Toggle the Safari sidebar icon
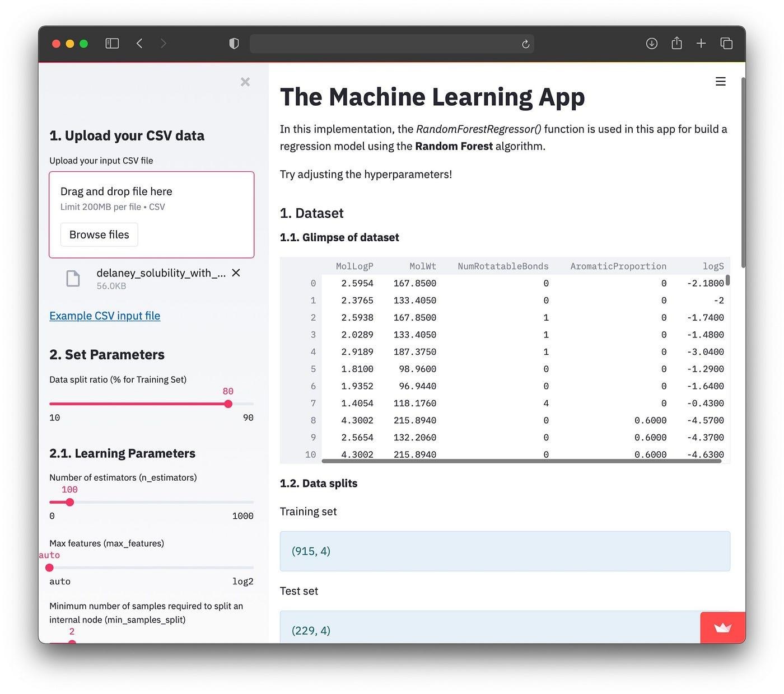The image size is (784, 694). coord(112,43)
